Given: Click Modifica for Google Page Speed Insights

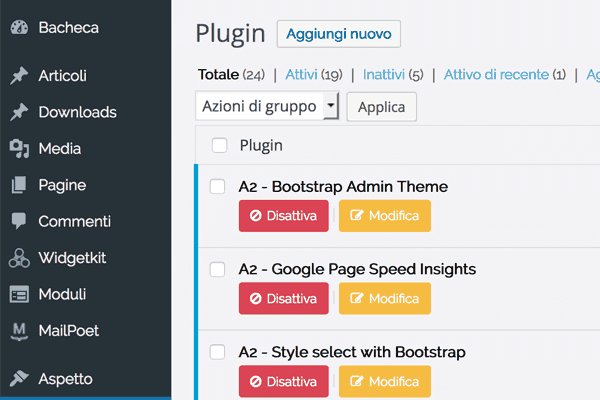Looking at the screenshot, I should 385,299.
